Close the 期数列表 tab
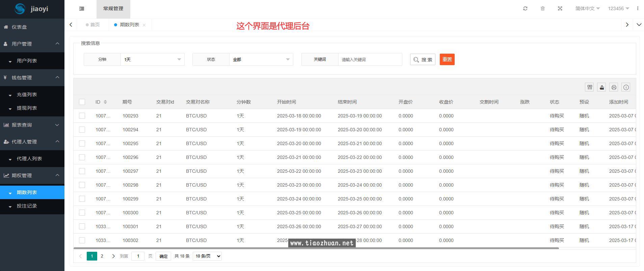This screenshot has width=644, height=271. click(x=144, y=25)
